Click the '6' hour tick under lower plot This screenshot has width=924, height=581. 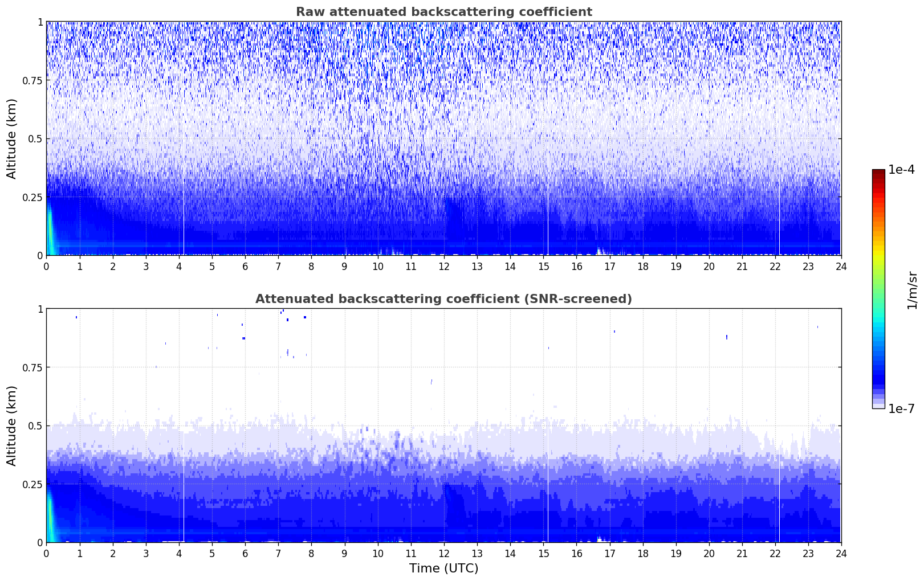click(245, 553)
